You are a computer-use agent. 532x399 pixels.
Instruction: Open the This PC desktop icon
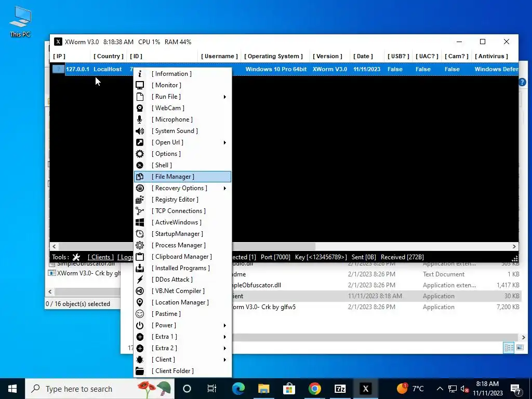(20, 21)
